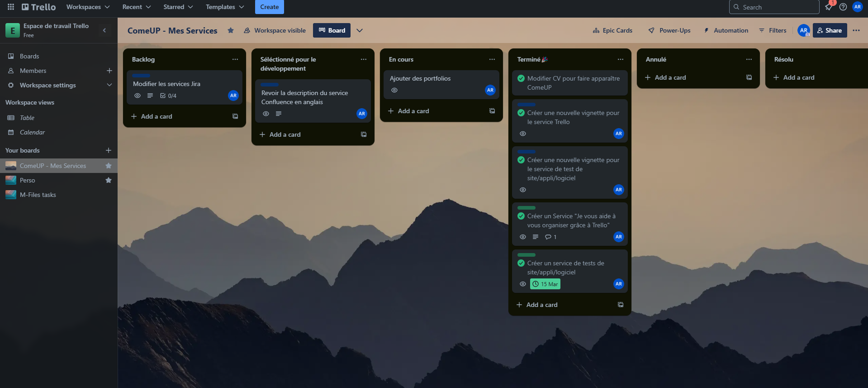Open the apps grid switcher icon
This screenshot has height=388, width=868.
[11, 7]
